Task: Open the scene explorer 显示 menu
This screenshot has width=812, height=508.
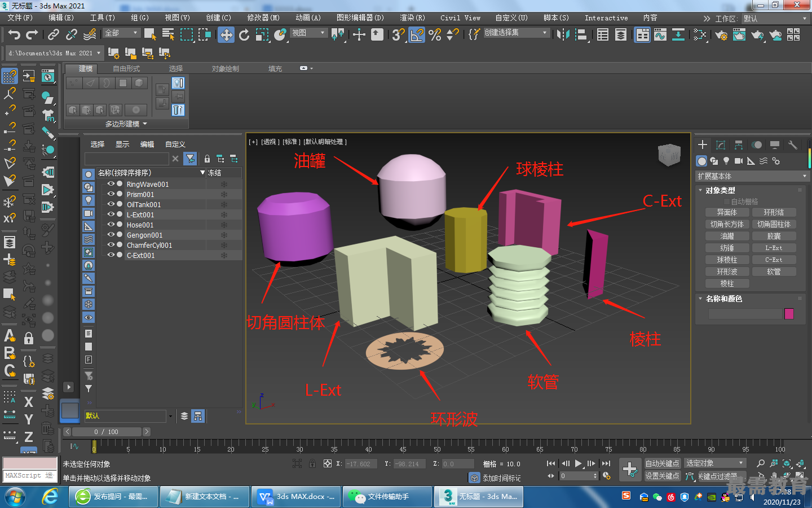Action: [x=122, y=144]
